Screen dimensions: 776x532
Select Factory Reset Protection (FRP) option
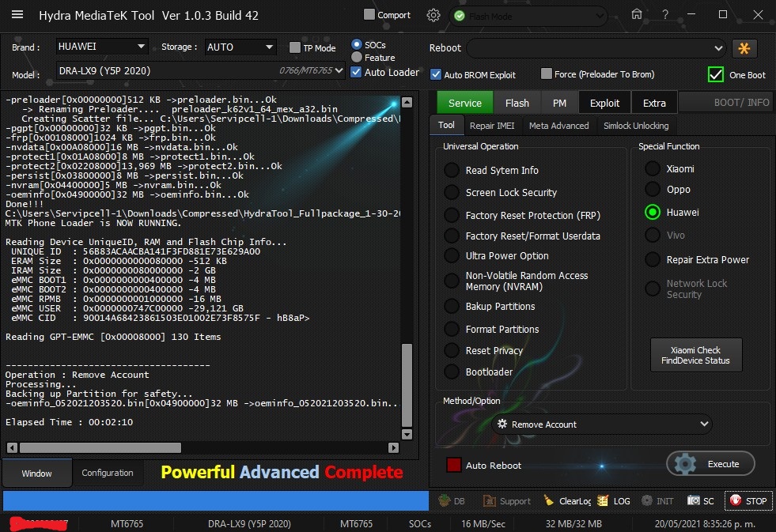pyautogui.click(x=452, y=215)
